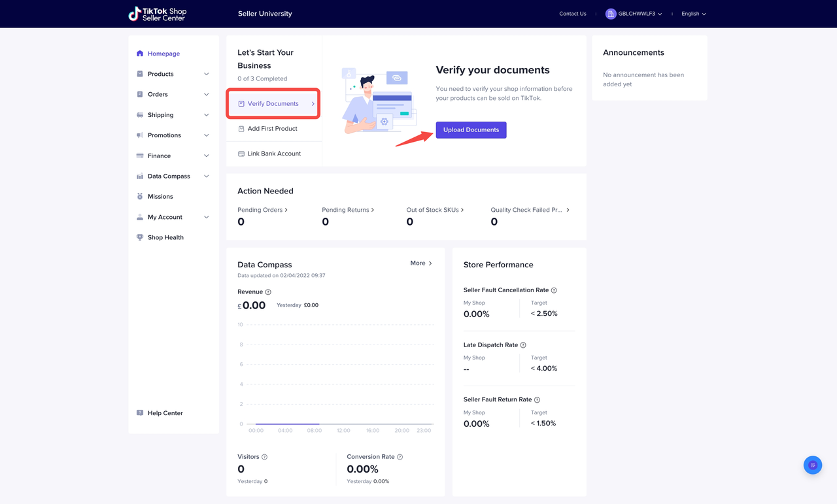Click the Shipping icon in the sidebar
The height and width of the screenshot is (504, 837).
[x=139, y=114]
